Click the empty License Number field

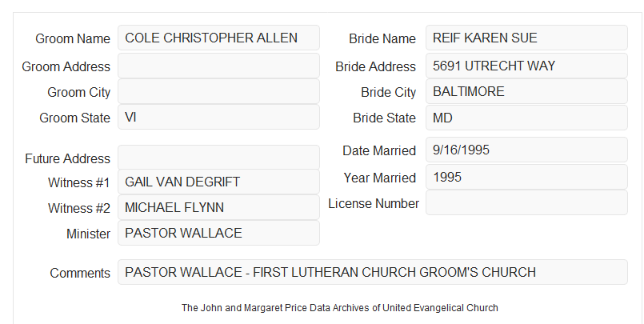526,202
